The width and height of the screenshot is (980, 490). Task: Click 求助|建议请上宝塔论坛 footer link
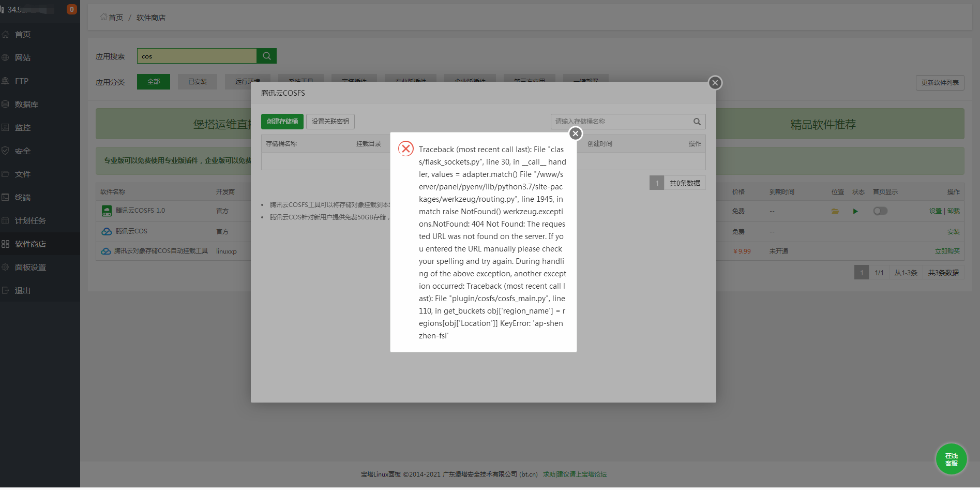coord(575,474)
